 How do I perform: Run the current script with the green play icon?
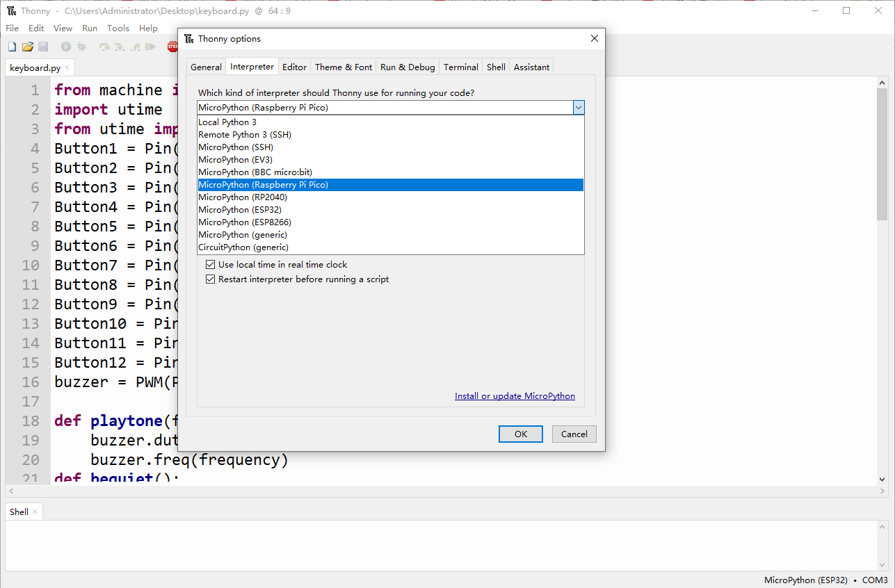(x=66, y=47)
